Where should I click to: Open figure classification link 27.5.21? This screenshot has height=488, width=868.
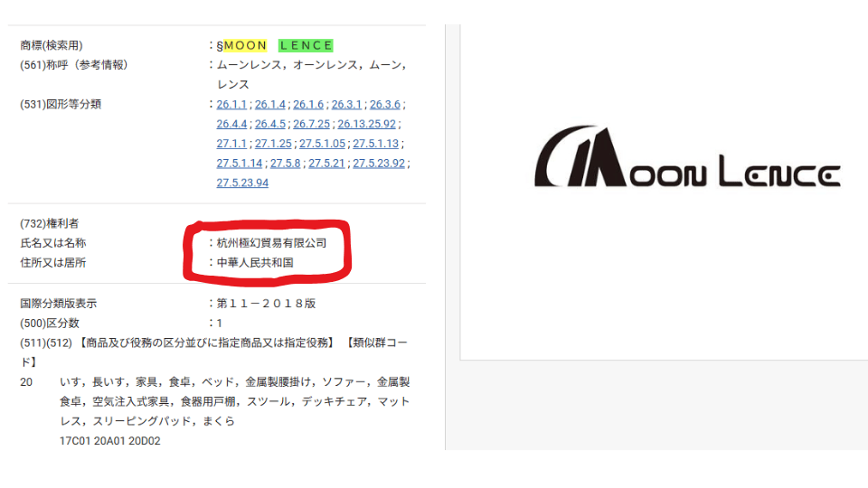click(x=326, y=164)
